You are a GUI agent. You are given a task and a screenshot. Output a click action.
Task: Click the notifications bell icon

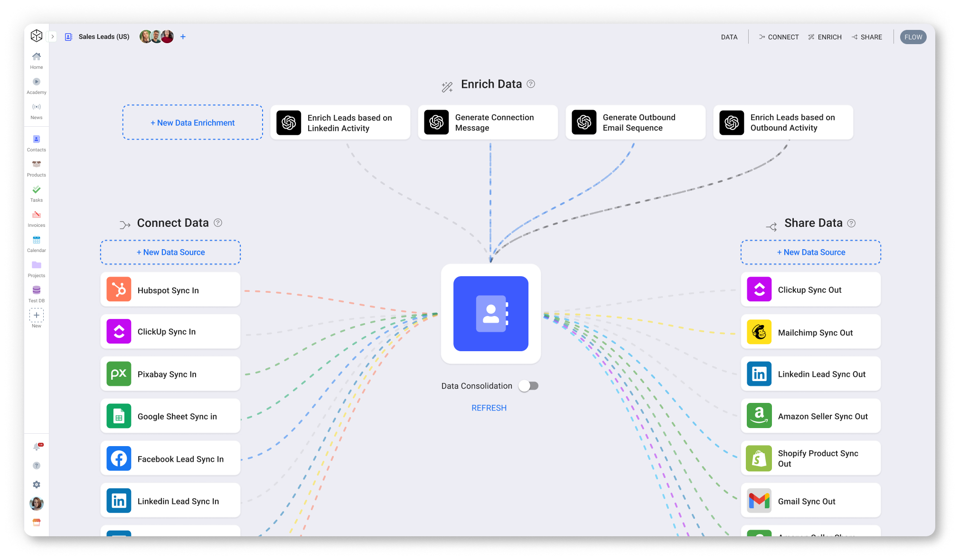(x=37, y=447)
